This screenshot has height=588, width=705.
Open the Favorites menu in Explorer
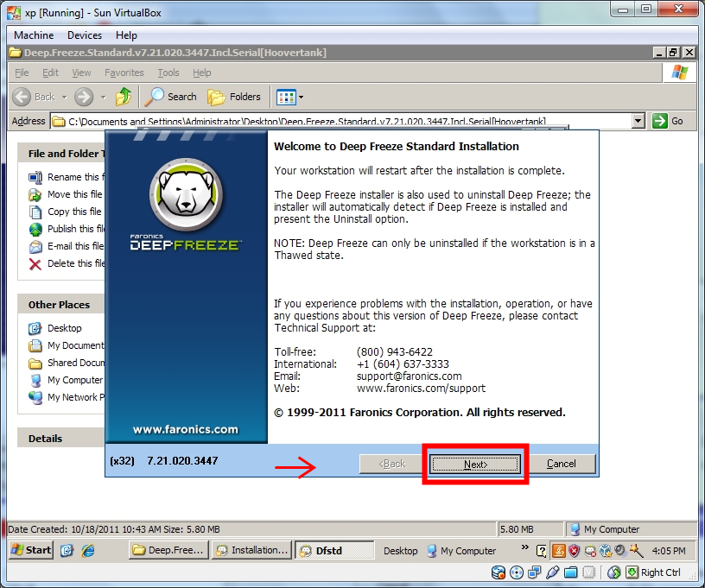124,73
